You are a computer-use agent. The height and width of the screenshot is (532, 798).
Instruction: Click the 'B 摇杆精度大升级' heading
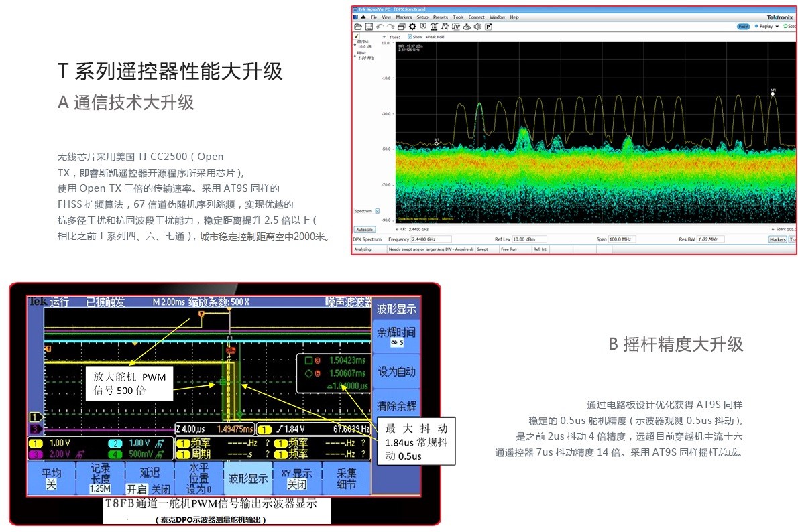coord(676,344)
